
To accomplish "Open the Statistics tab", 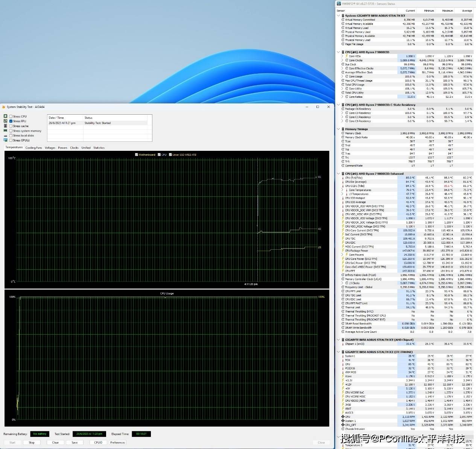I will 99,148.
